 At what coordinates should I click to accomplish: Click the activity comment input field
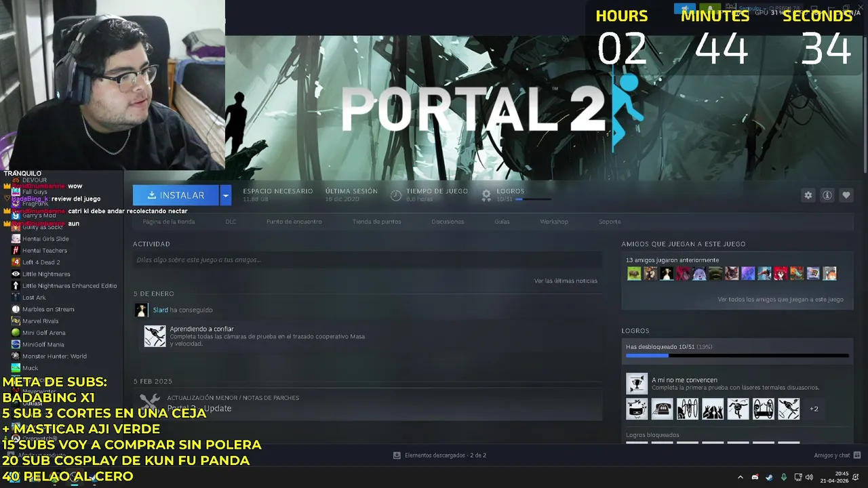coord(368,260)
